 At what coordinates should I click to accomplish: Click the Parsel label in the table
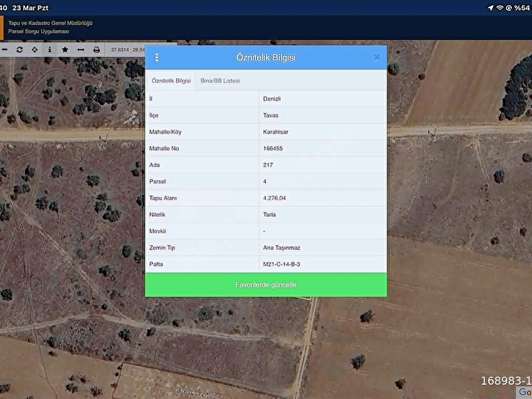point(157,181)
